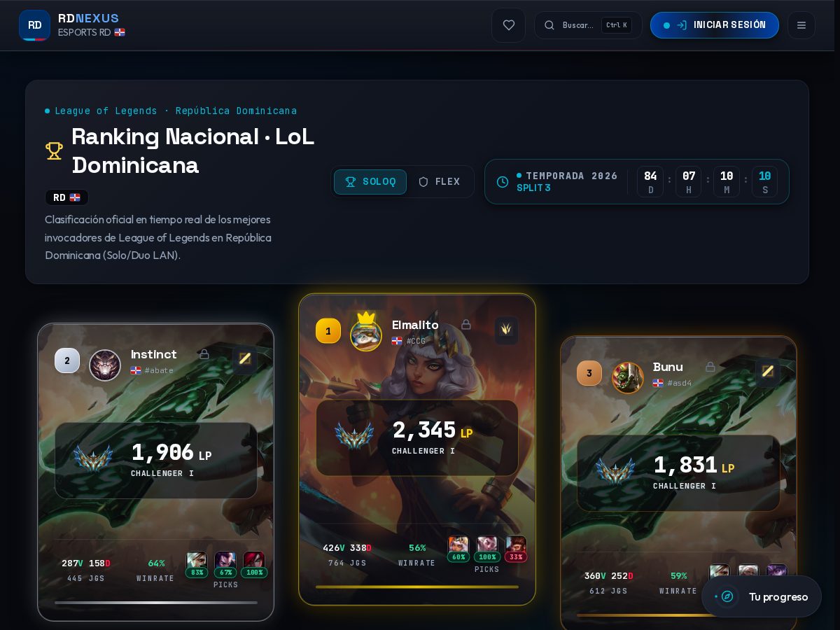The height and width of the screenshot is (630, 840).
Task: Click the top-right lane icon on Instinct card
Action: (x=245, y=359)
